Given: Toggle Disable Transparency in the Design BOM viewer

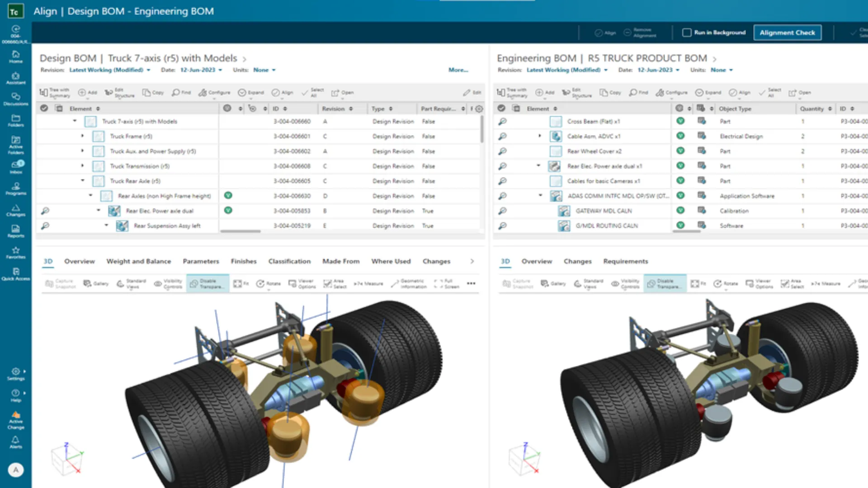Looking at the screenshot, I should click(x=208, y=283).
